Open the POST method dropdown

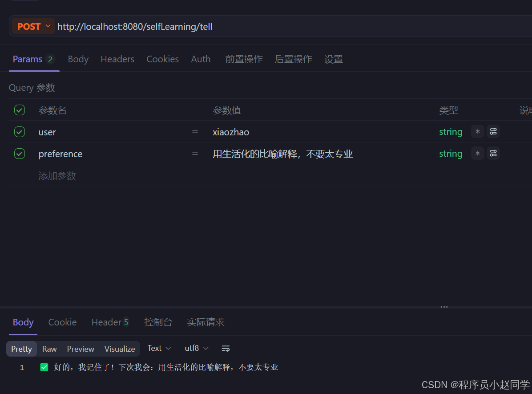pyautogui.click(x=32, y=26)
